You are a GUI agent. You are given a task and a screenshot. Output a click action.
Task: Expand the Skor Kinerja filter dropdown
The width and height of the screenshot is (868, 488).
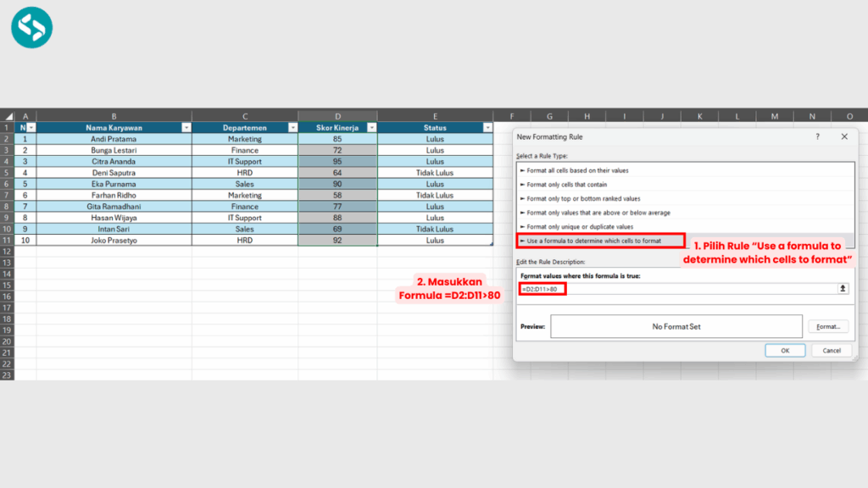tap(371, 128)
